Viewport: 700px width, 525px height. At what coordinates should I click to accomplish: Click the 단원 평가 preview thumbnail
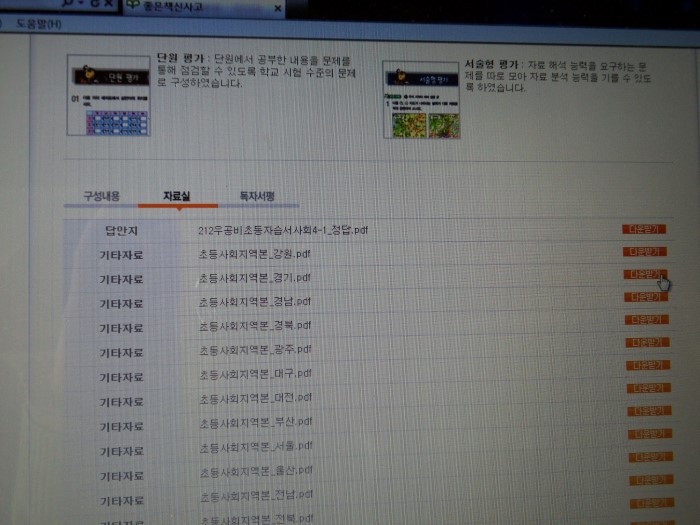tap(108, 95)
